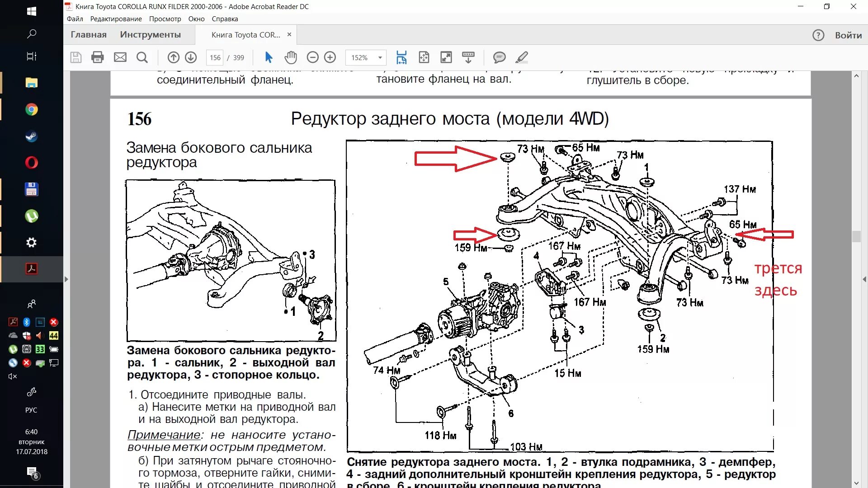Screen dimensions: 868x488
Task: Expand the left navigation pane arrow
Action: coord(66,279)
